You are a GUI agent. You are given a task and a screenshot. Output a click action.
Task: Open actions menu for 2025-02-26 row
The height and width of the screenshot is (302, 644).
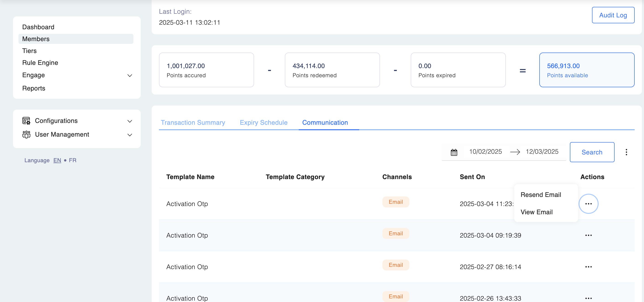pyautogui.click(x=588, y=298)
